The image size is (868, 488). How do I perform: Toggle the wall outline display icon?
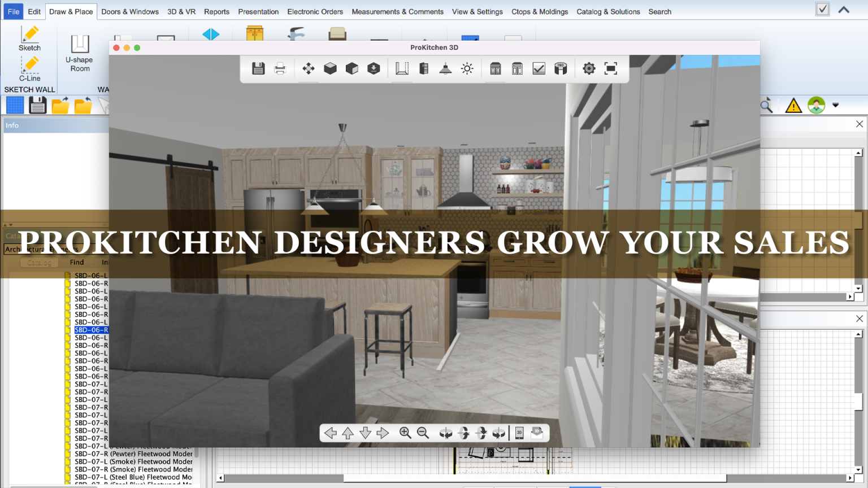coord(402,68)
